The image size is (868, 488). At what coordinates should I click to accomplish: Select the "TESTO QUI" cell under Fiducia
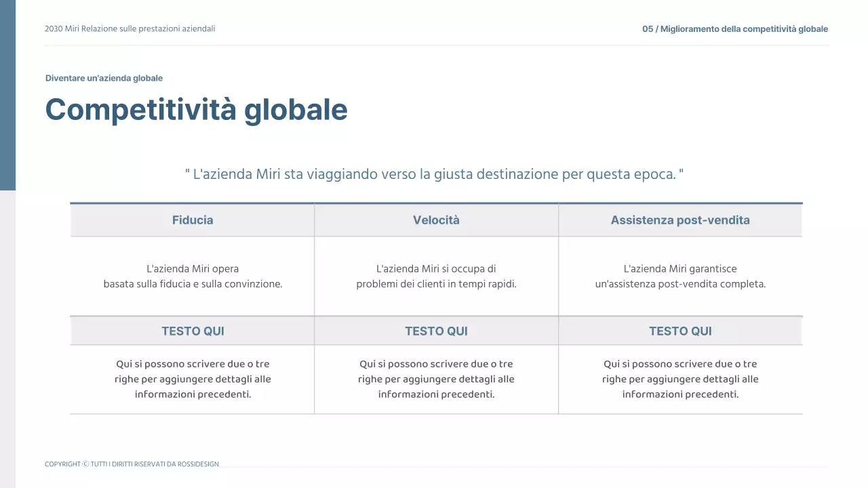click(192, 331)
